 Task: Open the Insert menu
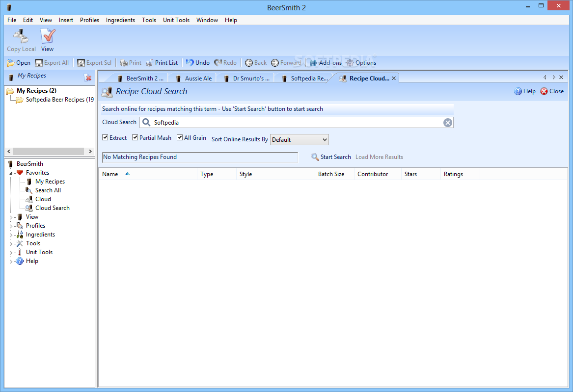click(x=66, y=20)
